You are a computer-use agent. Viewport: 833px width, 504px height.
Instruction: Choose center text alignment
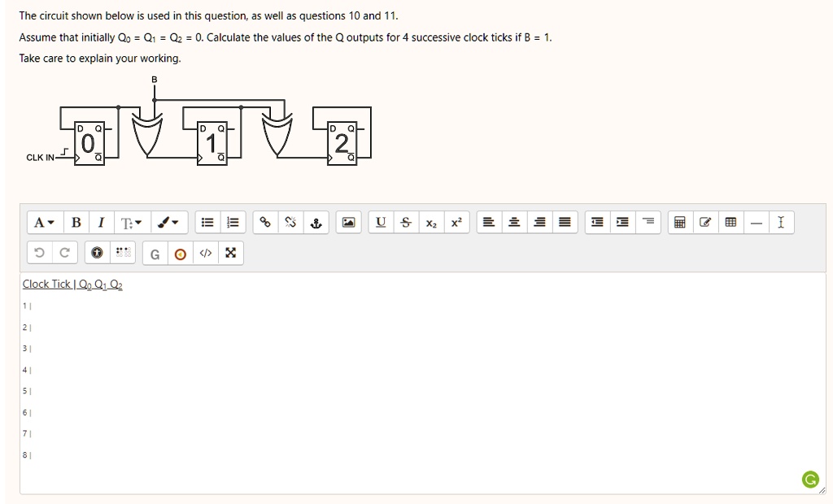point(513,222)
